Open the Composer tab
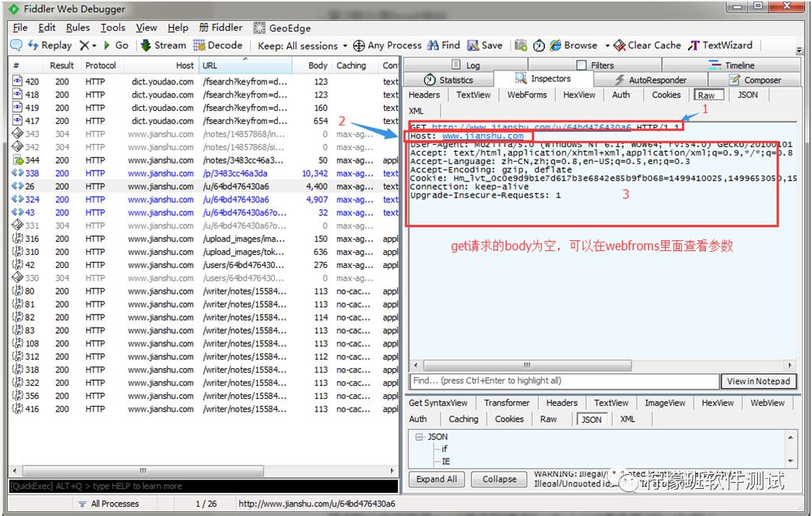Viewport: 812px width, 516px height. tap(755, 80)
